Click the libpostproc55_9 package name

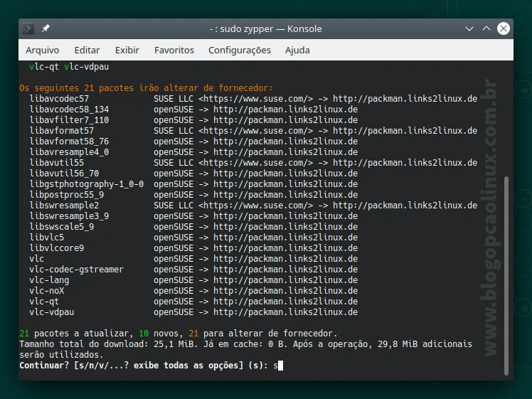click(x=67, y=195)
